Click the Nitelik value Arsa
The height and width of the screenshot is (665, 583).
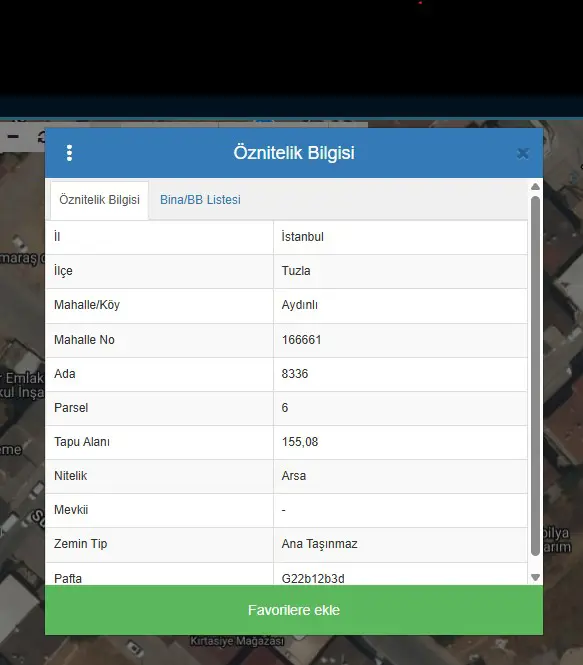point(293,476)
